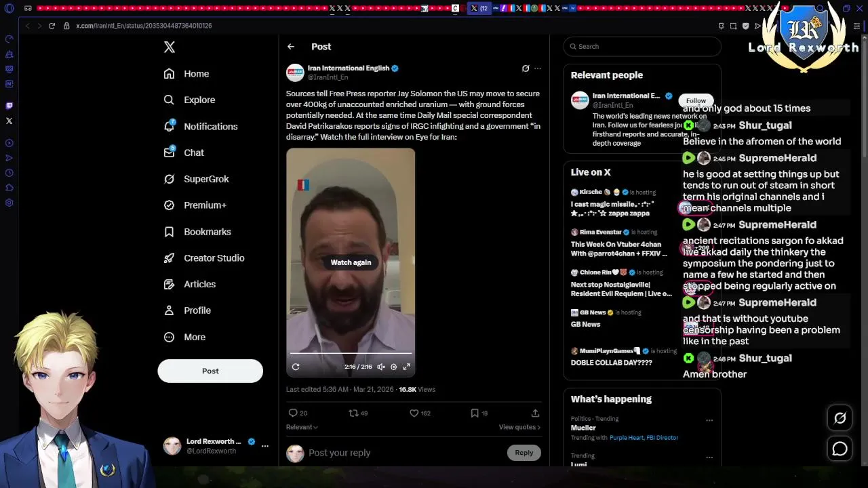Reload the page in browser toolbar
The image size is (868, 488).
[52, 26]
